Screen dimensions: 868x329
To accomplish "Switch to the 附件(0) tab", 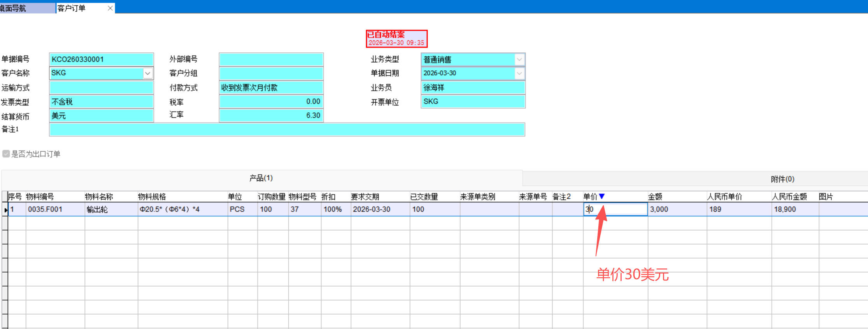I will pyautogui.click(x=782, y=179).
